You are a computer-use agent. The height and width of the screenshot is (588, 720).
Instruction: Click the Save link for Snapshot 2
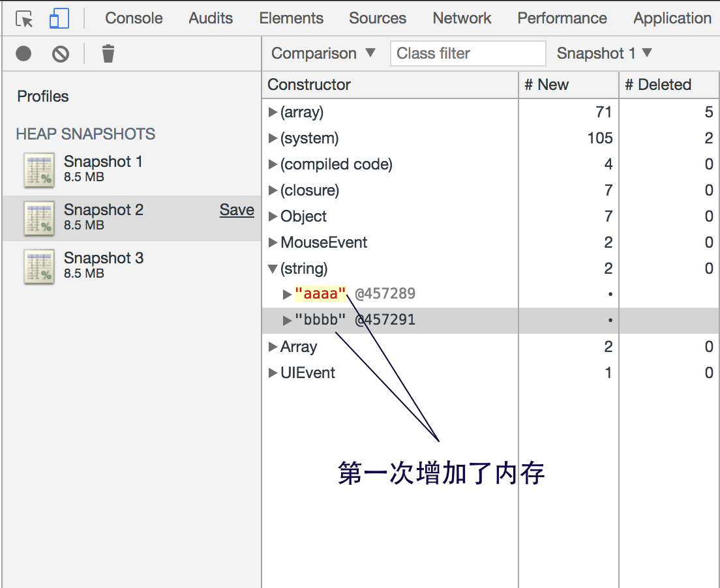tap(237, 210)
